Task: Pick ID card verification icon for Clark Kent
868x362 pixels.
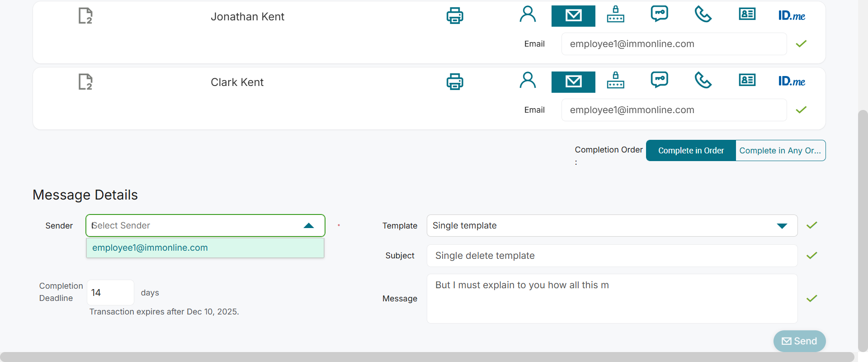Action: (747, 81)
